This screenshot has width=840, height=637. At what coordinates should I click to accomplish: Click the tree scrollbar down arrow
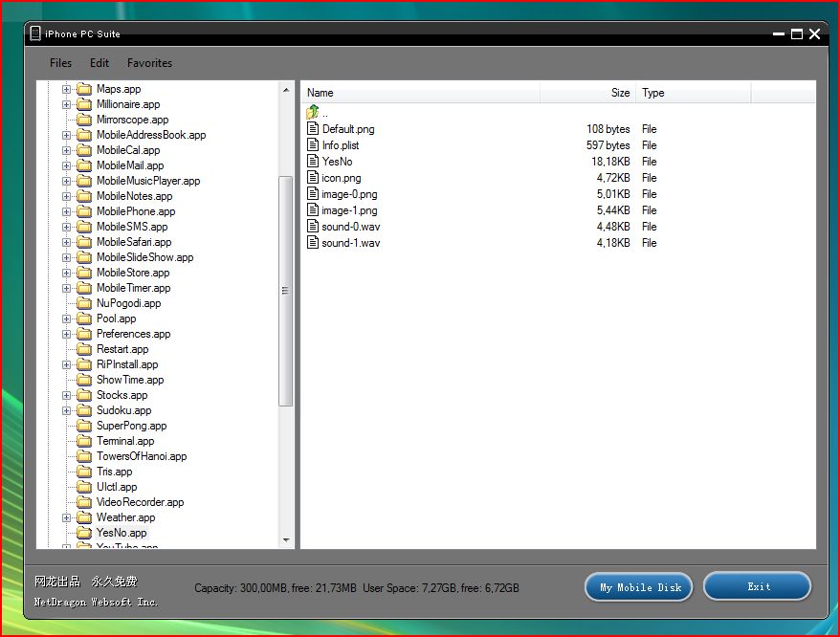[286, 540]
